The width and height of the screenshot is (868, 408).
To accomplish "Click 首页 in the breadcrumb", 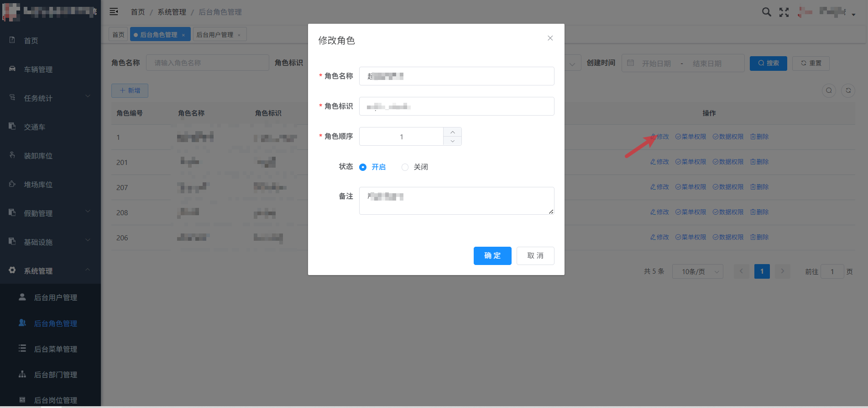I will pyautogui.click(x=138, y=12).
